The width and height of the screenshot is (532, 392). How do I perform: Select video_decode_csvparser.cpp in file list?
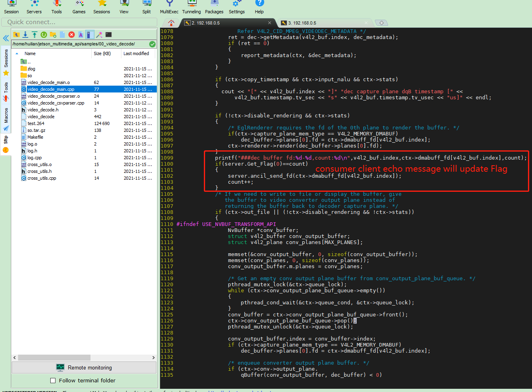[56, 103]
